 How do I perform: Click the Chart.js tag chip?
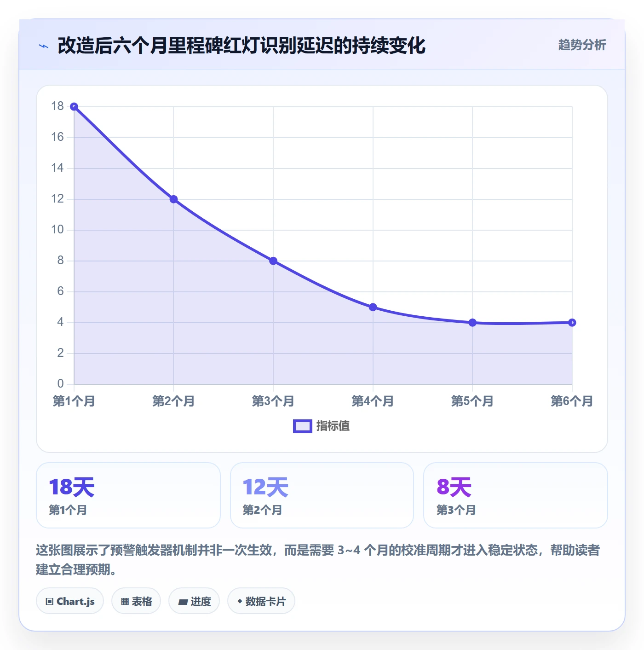click(x=70, y=601)
